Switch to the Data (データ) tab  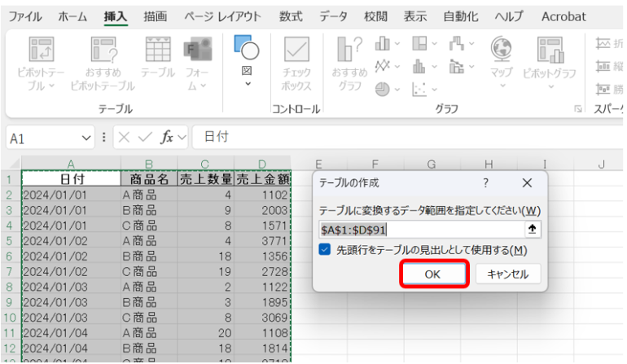click(x=333, y=16)
